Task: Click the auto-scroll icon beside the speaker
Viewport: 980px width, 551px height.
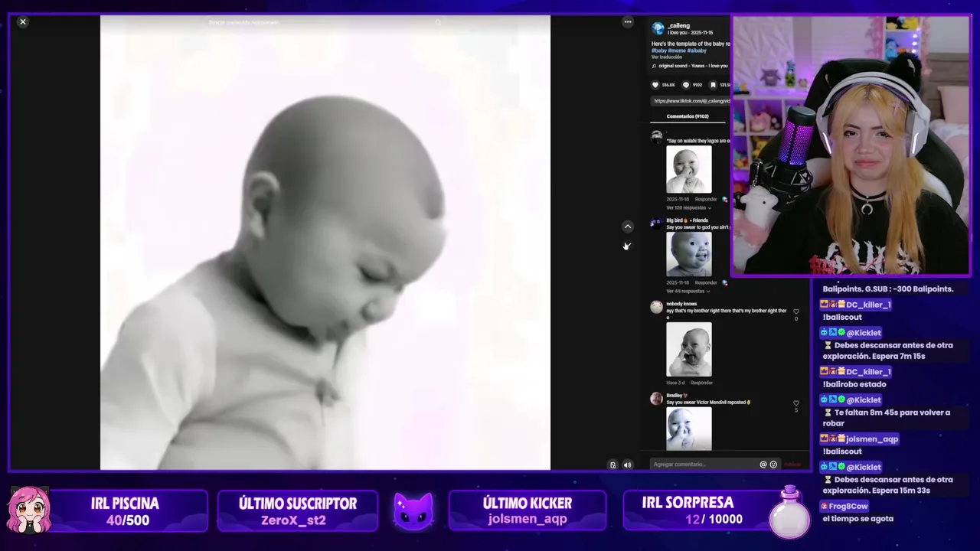Action: click(613, 465)
